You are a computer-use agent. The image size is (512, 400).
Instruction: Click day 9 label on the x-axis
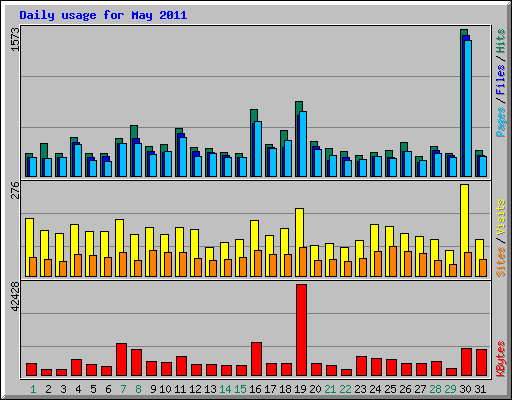[153, 389]
